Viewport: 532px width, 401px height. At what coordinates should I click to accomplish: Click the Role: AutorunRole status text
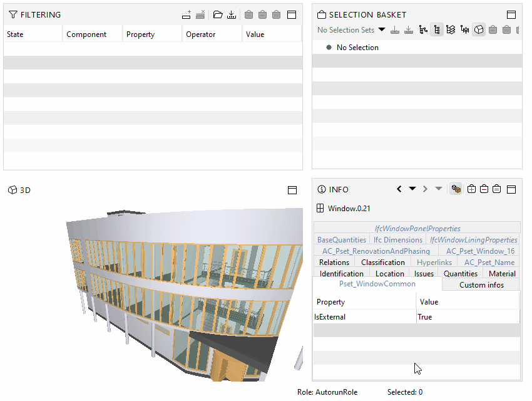[x=327, y=392]
